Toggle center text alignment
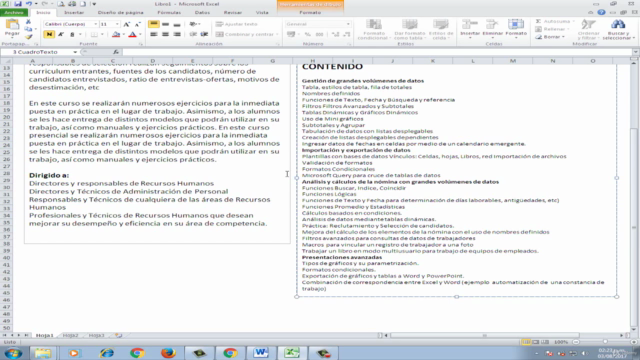640x360 pixels. [165, 35]
